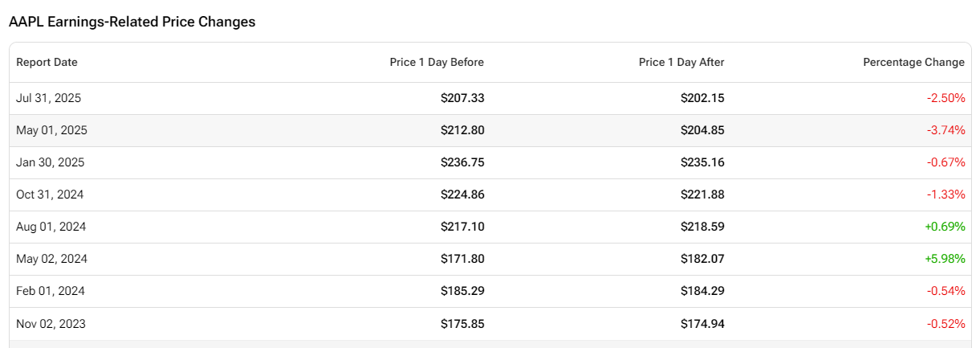980x348 pixels.
Task: Click the AAPL Earnings-Related Price Changes title
Action: [x=132, y=23]
